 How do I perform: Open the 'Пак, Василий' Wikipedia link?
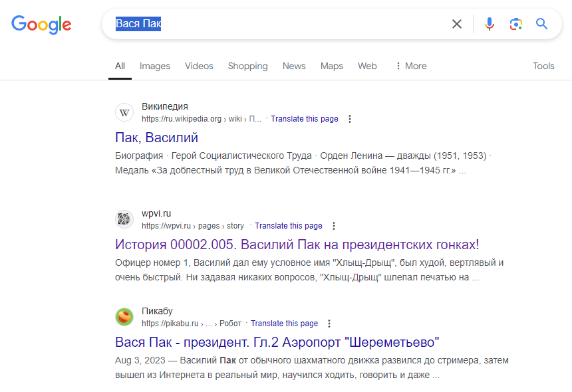[157, 138]
